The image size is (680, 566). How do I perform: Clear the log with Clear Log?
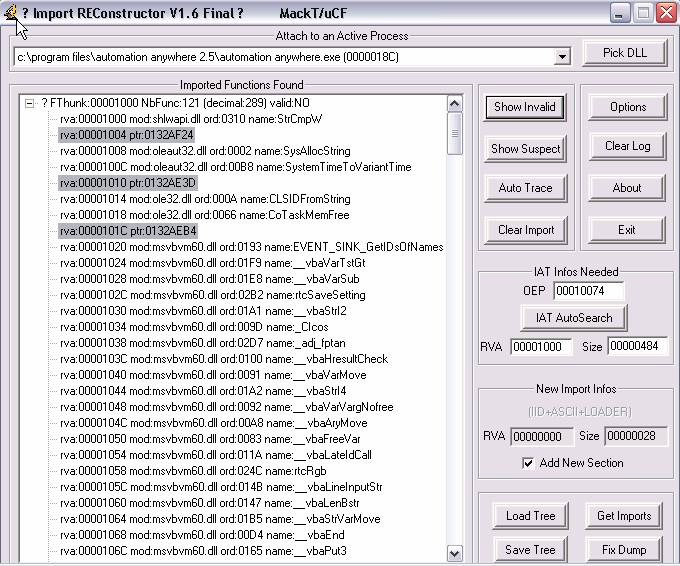pyautogui.click(x=628, y=146)
